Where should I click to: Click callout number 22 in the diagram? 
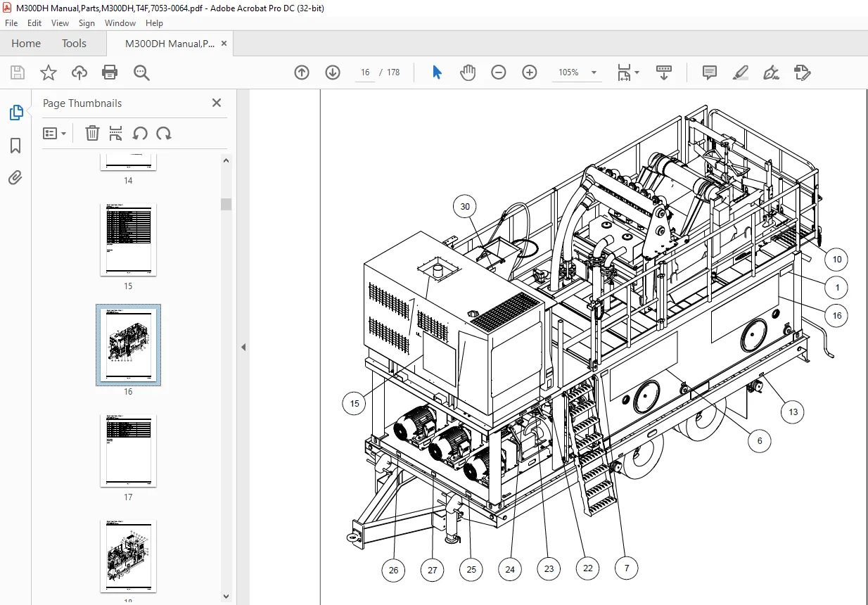pyautogui.click(x=587, y=568)
